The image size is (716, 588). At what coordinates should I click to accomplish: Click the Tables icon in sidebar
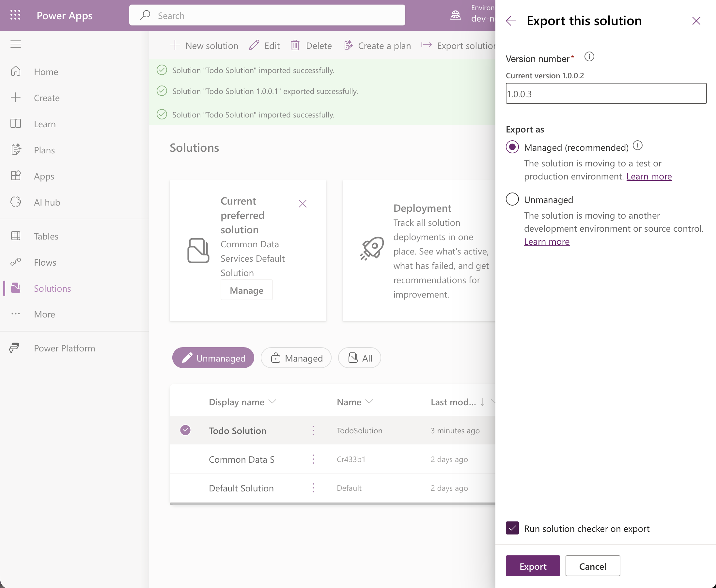click(16, 236)
